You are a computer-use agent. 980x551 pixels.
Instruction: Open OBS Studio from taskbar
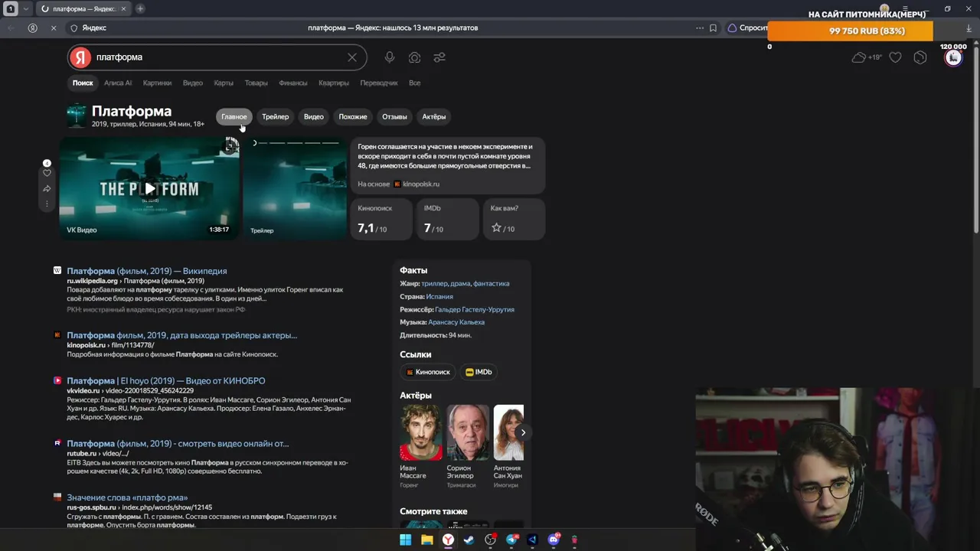click(490, 540)
